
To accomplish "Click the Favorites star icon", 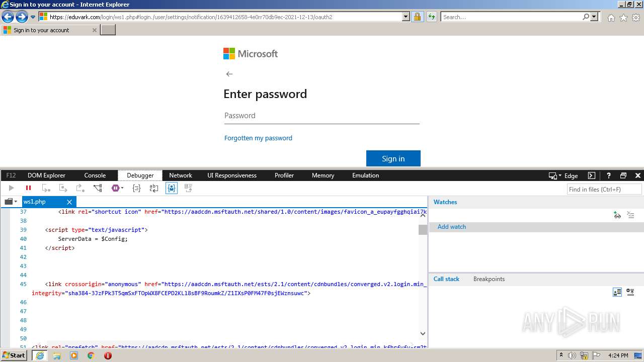I will pyautogui.click(x=623, y=18).
